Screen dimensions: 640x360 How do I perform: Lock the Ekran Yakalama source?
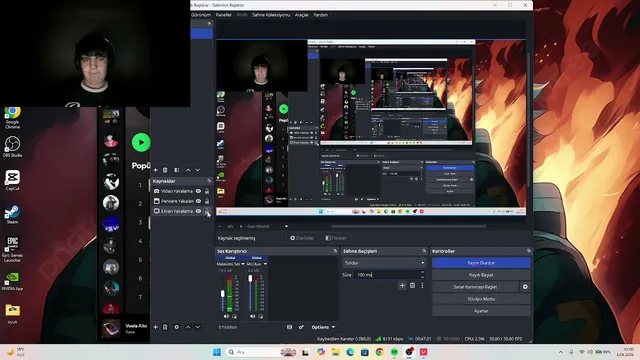point(207,211)
